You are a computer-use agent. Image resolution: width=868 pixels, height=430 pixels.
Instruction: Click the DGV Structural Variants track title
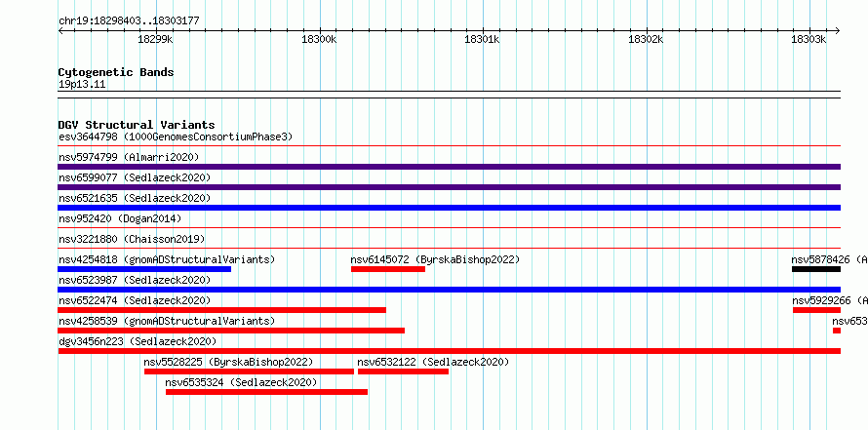[137, 125]
